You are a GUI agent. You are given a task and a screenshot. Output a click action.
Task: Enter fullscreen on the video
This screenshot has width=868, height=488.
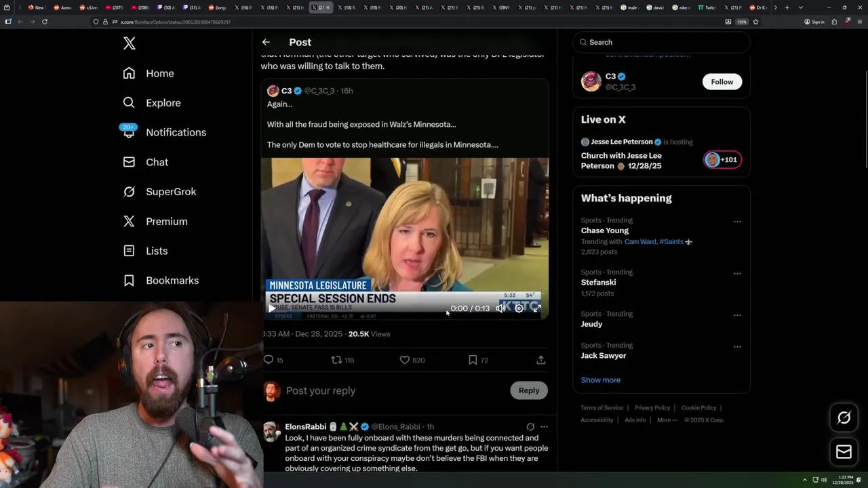click(x=536, y=308)
